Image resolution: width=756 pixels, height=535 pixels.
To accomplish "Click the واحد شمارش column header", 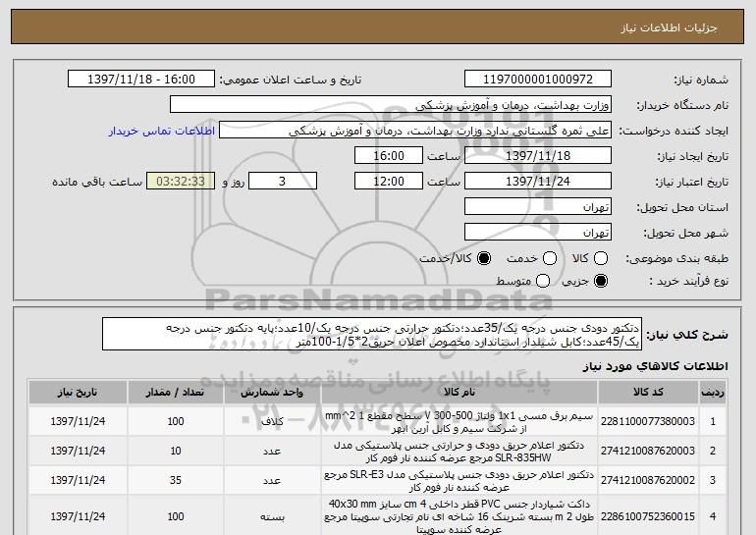I will point(272,393).
